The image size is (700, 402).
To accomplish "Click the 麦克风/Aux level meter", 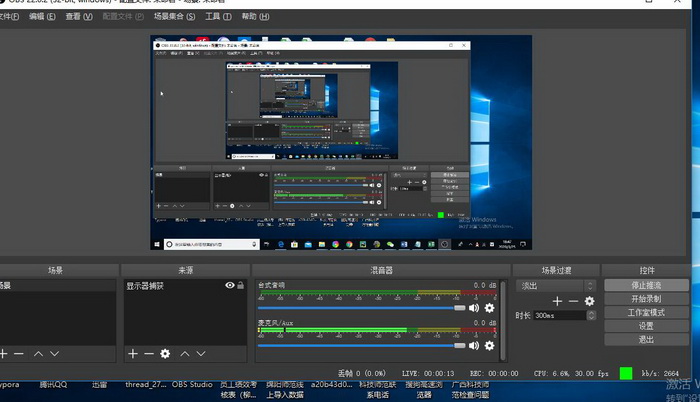I will coord(377,330).
